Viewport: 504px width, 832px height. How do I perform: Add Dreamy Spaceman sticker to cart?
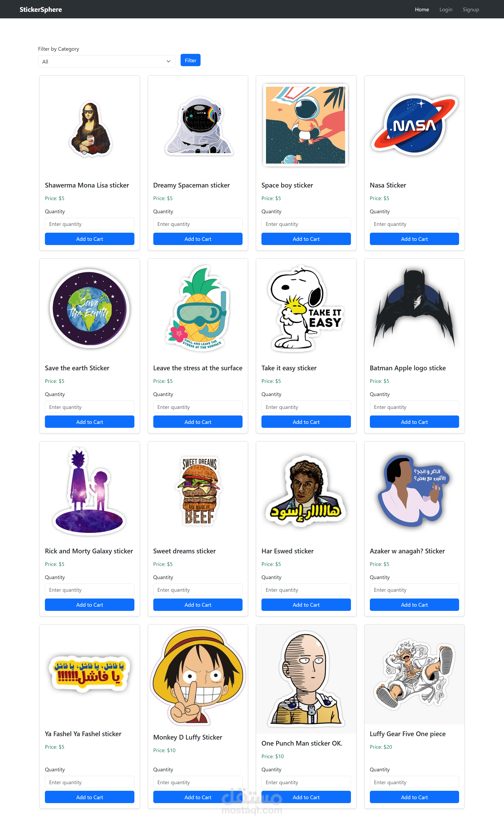(x=198, y=239)
